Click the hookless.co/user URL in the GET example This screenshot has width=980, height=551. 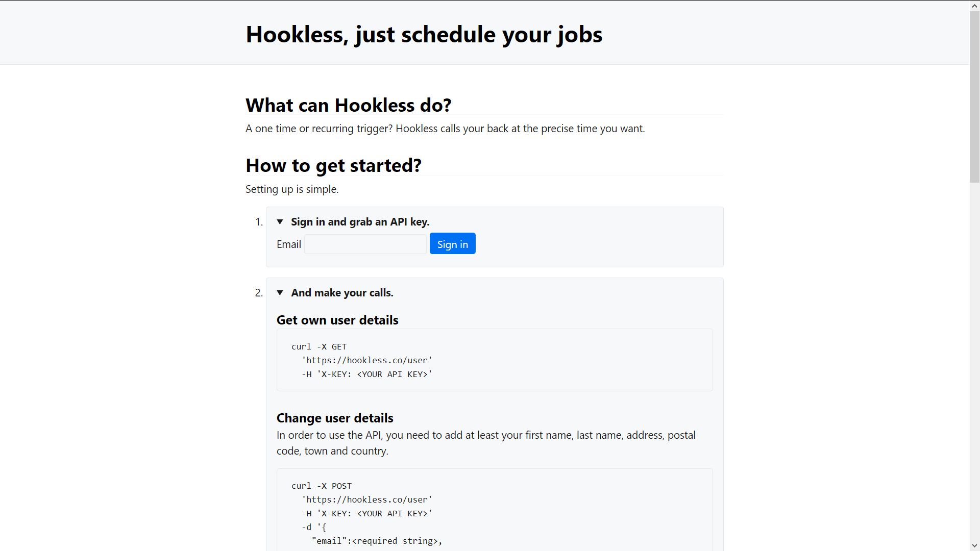tap(367, 360)
